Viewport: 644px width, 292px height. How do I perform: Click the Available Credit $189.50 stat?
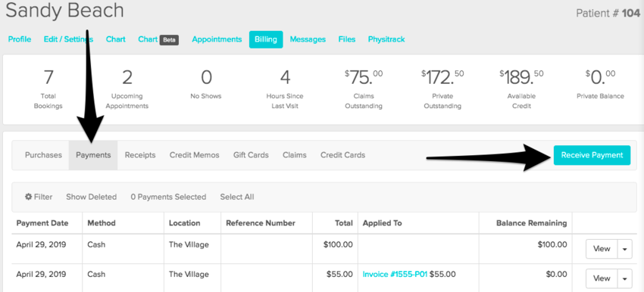tap(521, 89)
